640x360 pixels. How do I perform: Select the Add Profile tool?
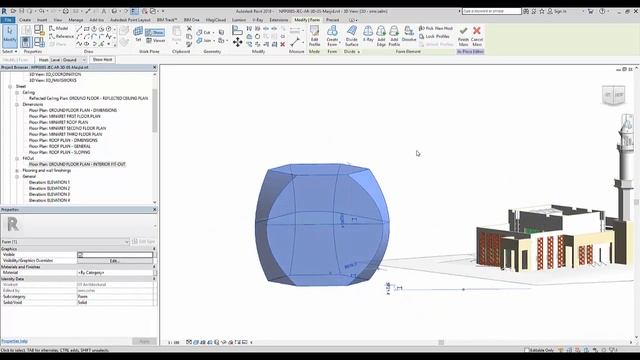(x=394, y=36)
